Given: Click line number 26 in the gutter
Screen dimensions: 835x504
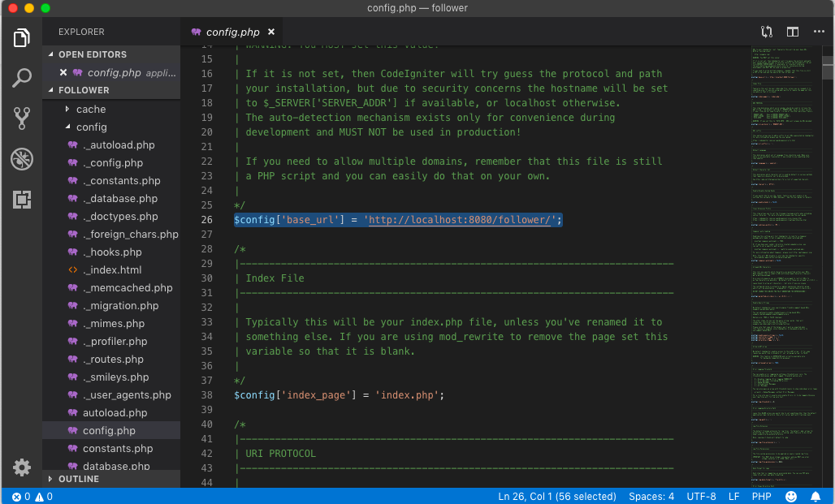Looking at the screenshot, I should pos(206,220).
